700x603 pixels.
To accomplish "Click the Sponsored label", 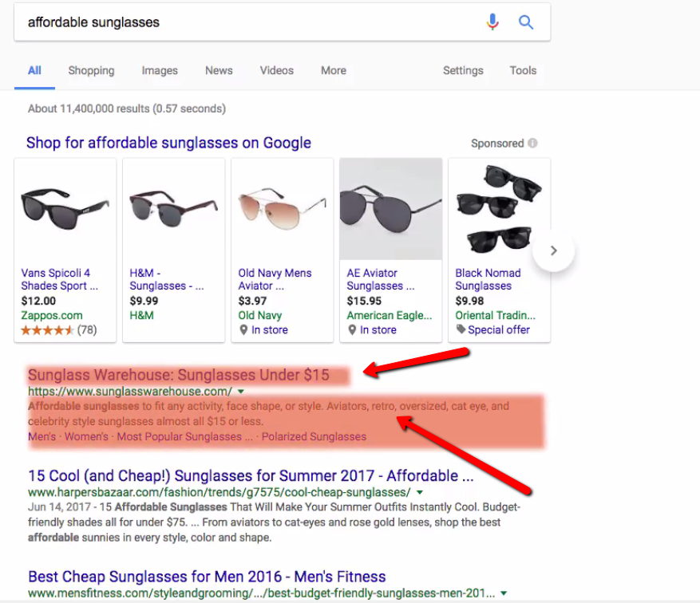I will [497, 143].
